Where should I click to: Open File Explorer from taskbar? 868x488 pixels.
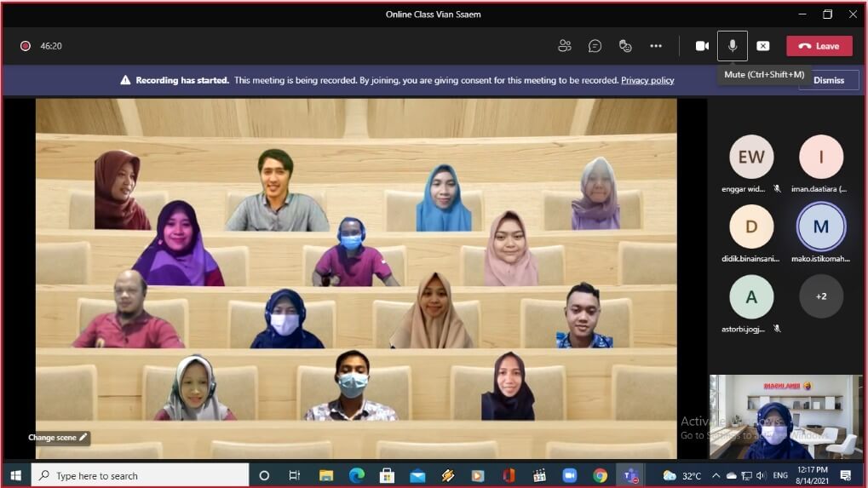326,475
